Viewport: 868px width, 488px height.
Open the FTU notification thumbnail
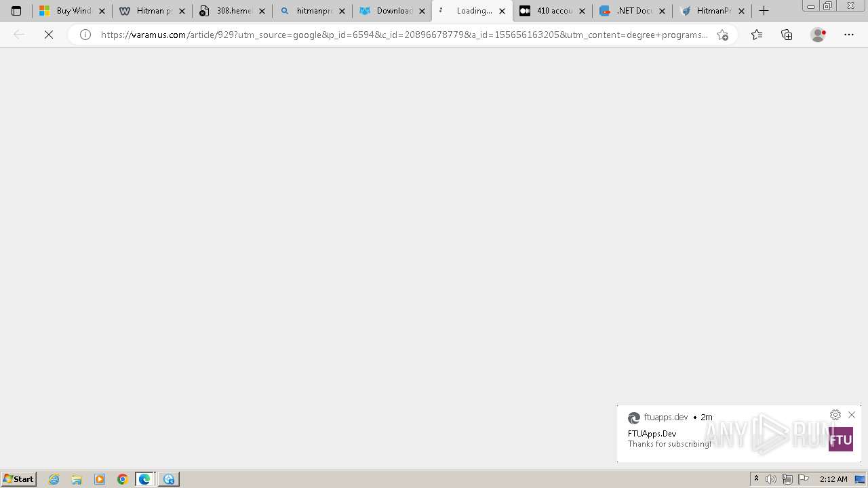841,439
